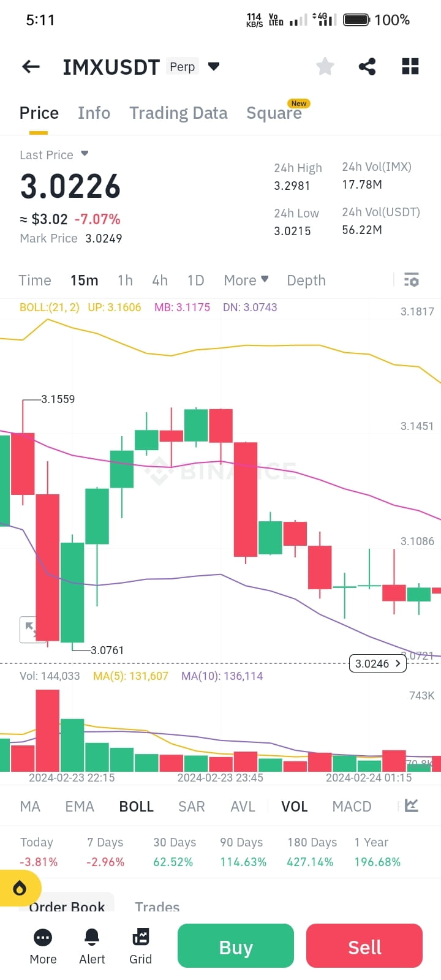
Task: Tap the 3.0246 price tag chevron
Action: tap(398, 663)
